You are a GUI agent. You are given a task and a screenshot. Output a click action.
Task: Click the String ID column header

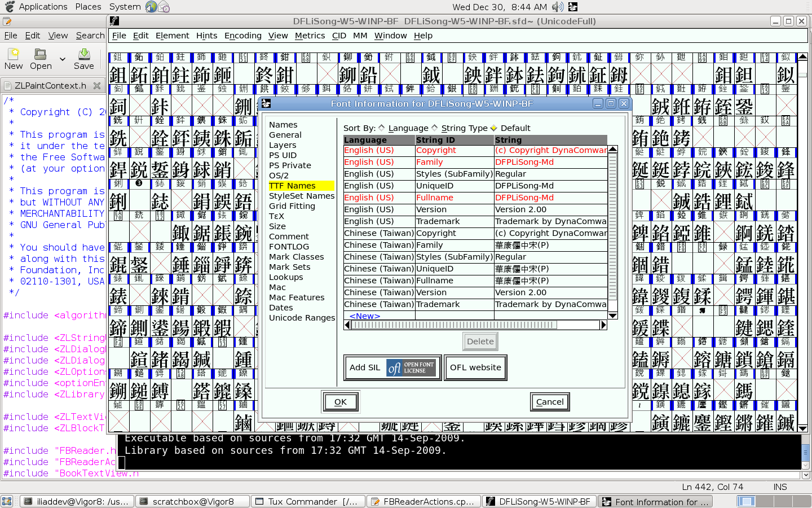pos(455,140)
